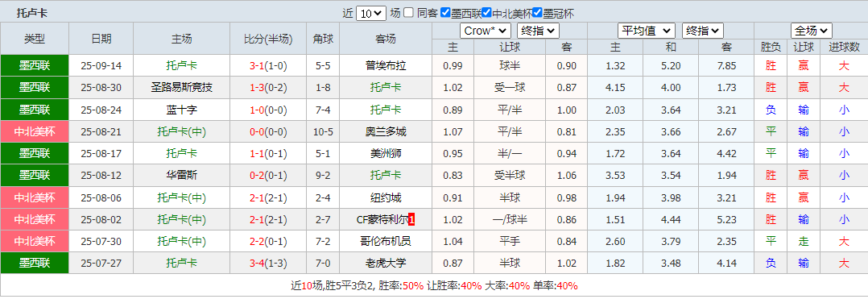Open team 美洲狮
The height and width of the screenshot is (299, 868).
pyautogui.click(x=386, y=153)
